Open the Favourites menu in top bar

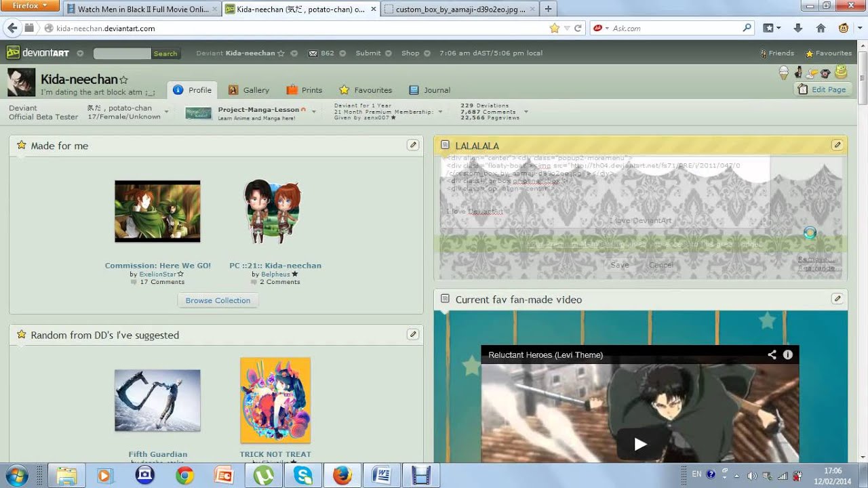[x=828, y=53]
